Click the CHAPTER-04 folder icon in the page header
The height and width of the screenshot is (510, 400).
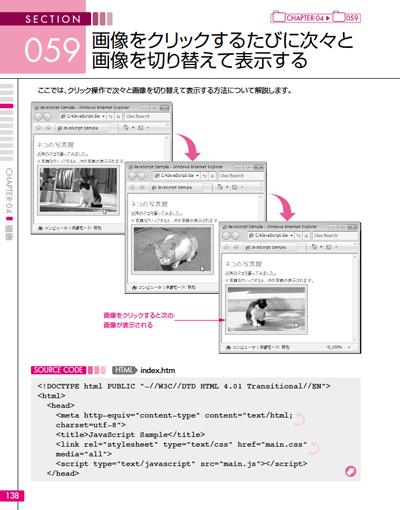tap(278, 17)
